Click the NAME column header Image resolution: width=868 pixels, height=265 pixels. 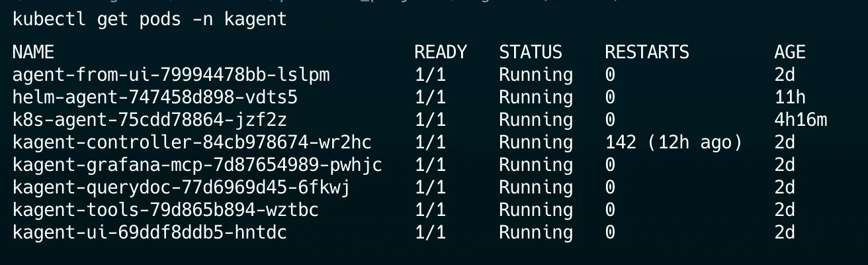click(x=33, y=52)
